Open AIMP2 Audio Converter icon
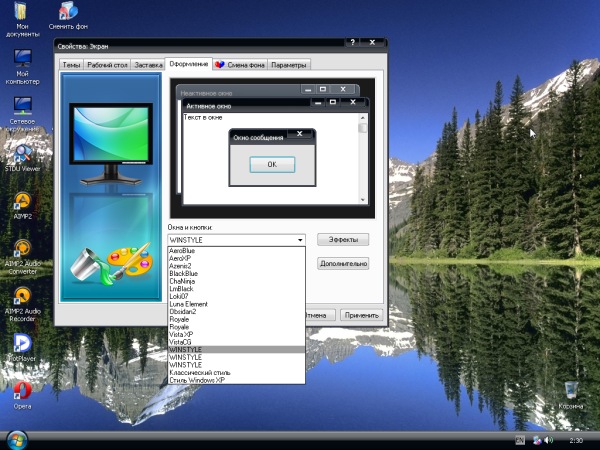The width and height of the screenshot is (600, 450). click(x=22, y=250)
